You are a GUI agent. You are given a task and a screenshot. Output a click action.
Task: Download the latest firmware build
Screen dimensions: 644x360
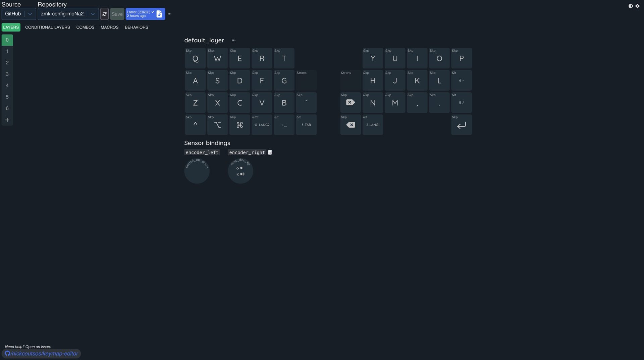point(159,14)
